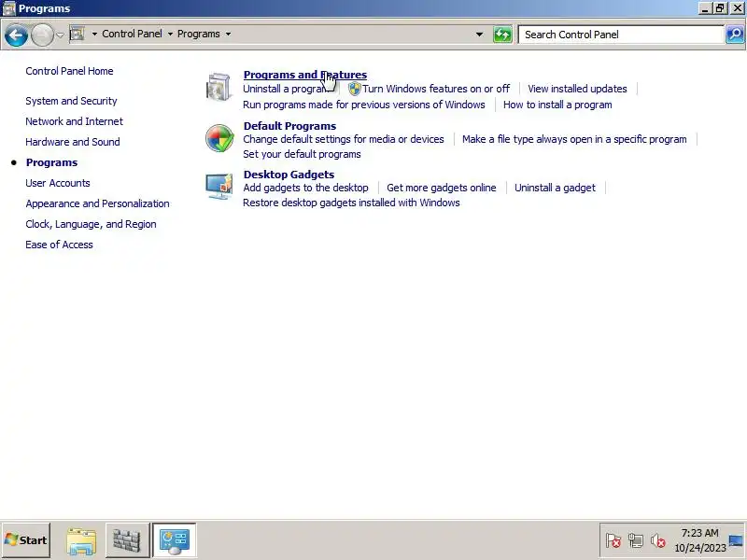Expand the dropdown arrow after Control Panel
747x560 pixels.
(170, 35)
